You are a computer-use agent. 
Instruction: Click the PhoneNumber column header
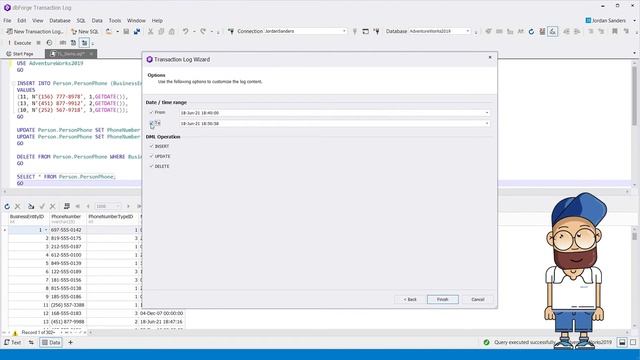(x=68, y=219)
